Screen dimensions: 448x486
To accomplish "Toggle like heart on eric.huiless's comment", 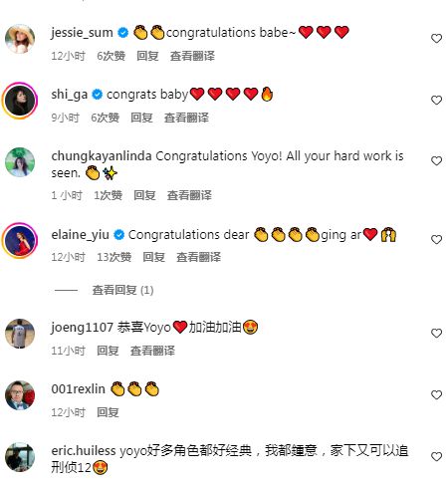I will [436, 456].
